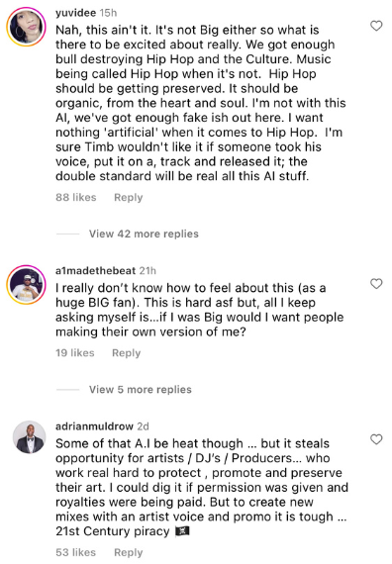Screen dimensions: 392x564
Task: Open adrianmuldrow's profile picture
Action: tap(29, 437)
